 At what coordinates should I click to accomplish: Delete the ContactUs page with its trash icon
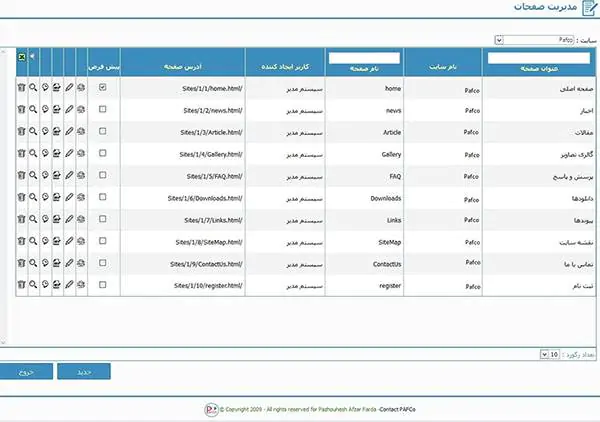(21, 263)
